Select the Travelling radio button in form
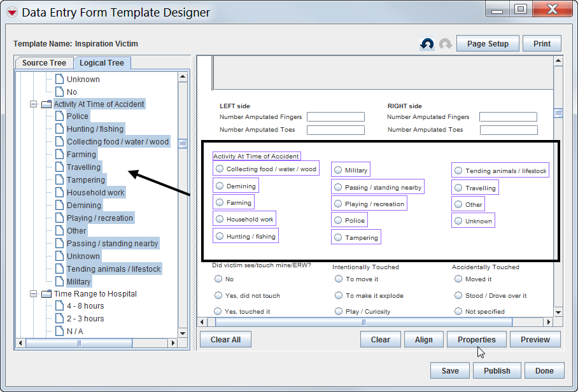The width and height of the screenshot is (578, 392). pos(458,188)
